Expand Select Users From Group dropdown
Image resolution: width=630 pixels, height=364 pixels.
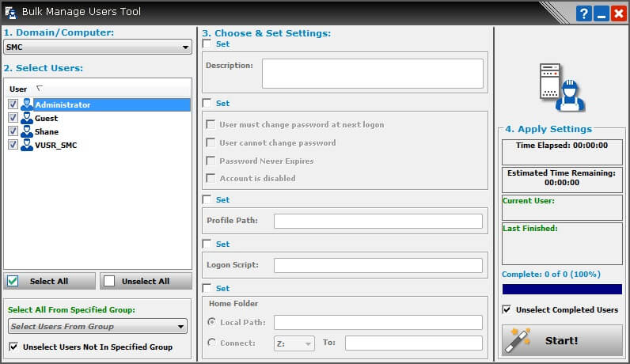click(x=98, y=326)
